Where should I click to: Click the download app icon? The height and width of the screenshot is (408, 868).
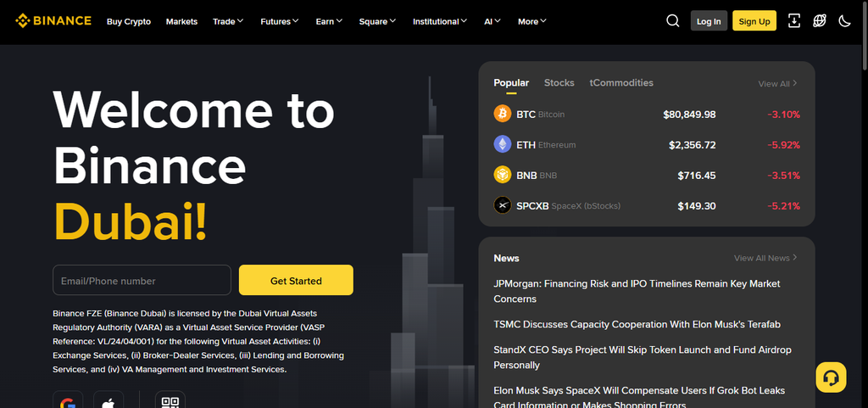[793, 21]
